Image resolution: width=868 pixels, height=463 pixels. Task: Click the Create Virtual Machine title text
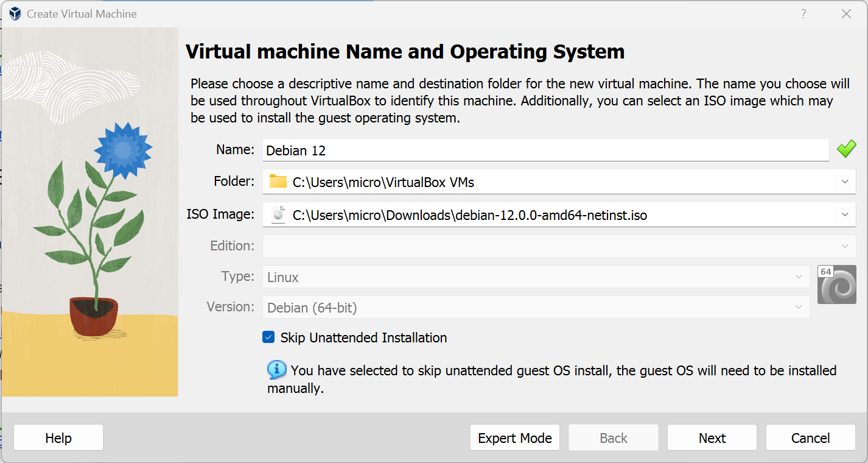82,14
